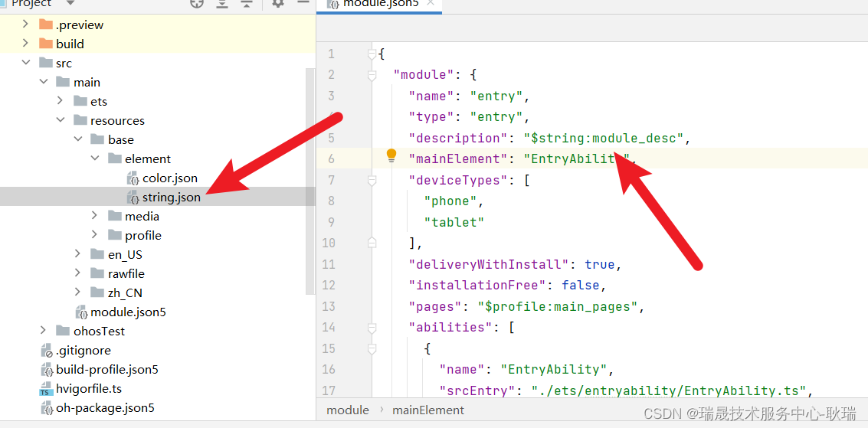Image resolution: width=868 pixels, height=428 pixels.
Task: Expand the ohosTest folder
Action: [43, 332]
